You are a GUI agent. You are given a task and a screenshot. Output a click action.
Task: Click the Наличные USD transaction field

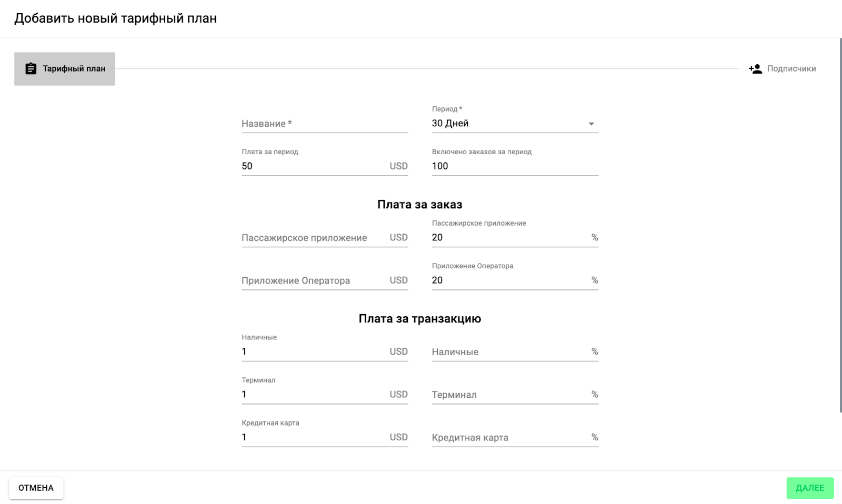tap(313, 352)
